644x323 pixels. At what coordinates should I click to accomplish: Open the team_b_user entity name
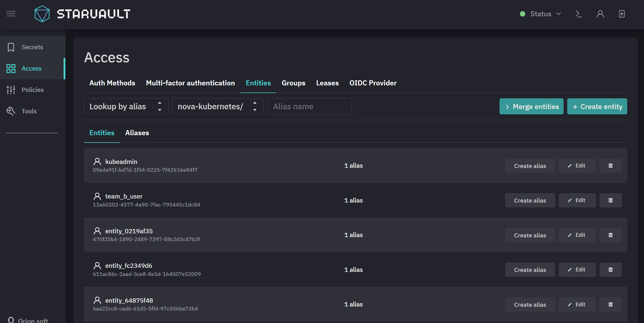tap(124, 196)
